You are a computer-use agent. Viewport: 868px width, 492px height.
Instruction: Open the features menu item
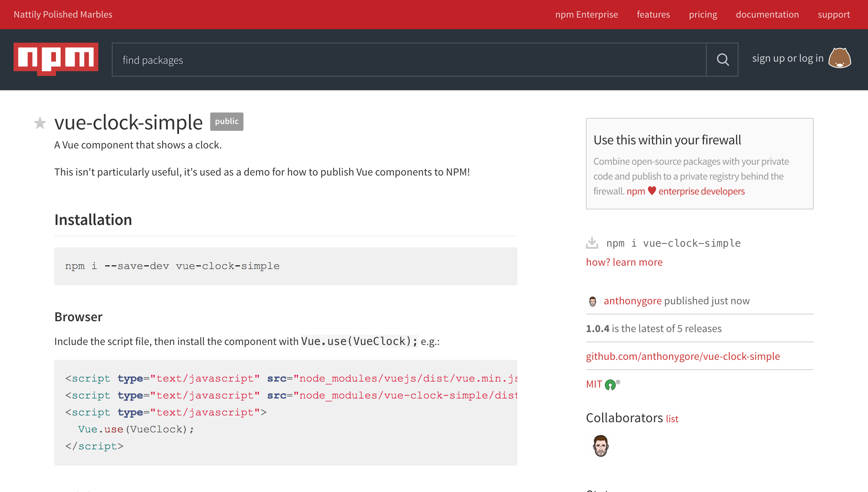click(653, 14)
